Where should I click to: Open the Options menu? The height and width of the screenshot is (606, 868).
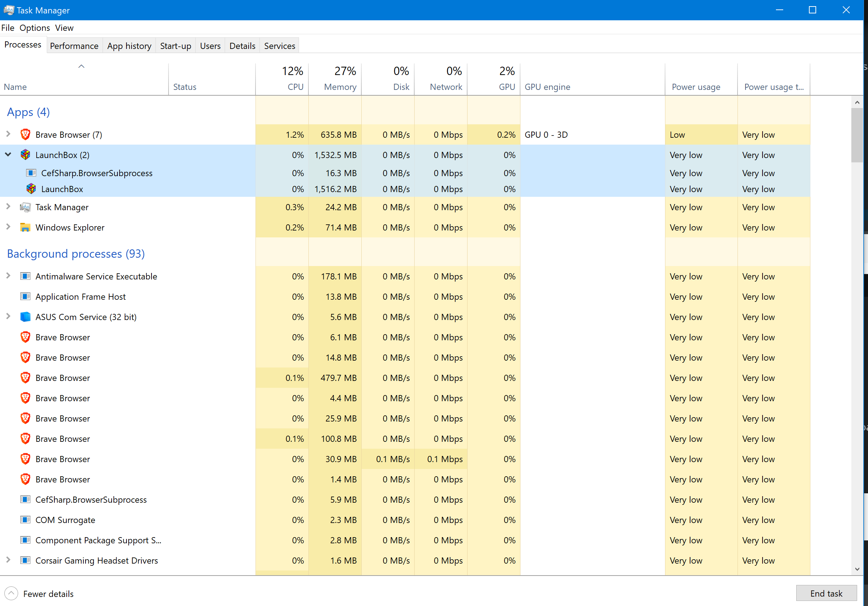click(x=35, y=28)
